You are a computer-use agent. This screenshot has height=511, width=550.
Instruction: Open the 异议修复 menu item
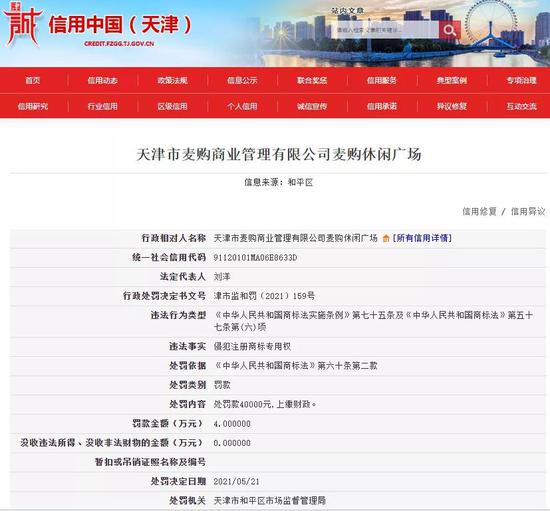pos(452,106)
